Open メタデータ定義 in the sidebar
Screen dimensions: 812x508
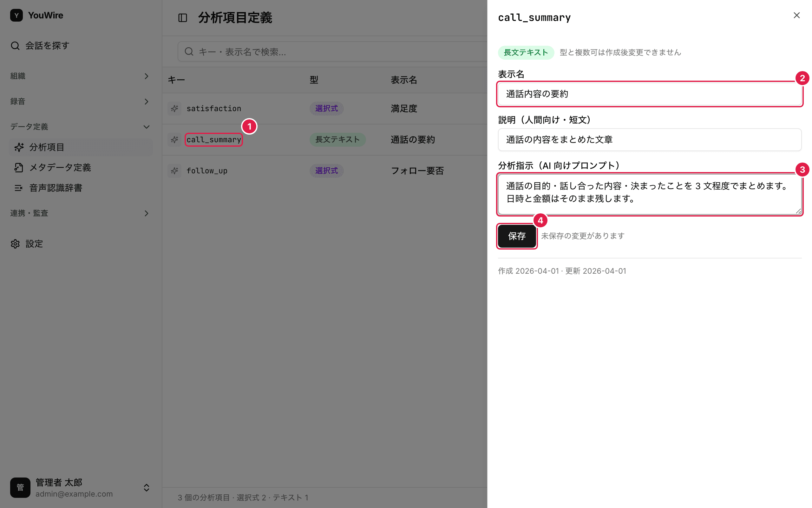(81, 167)
